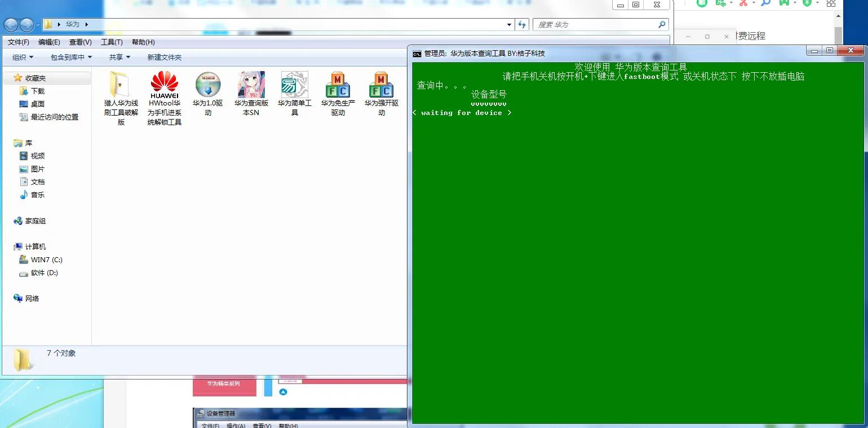The width and height of the screenshot is (868, 428).
Task: Open the 工具(T) menu in Explorer
Action: [x=112, y=42]
